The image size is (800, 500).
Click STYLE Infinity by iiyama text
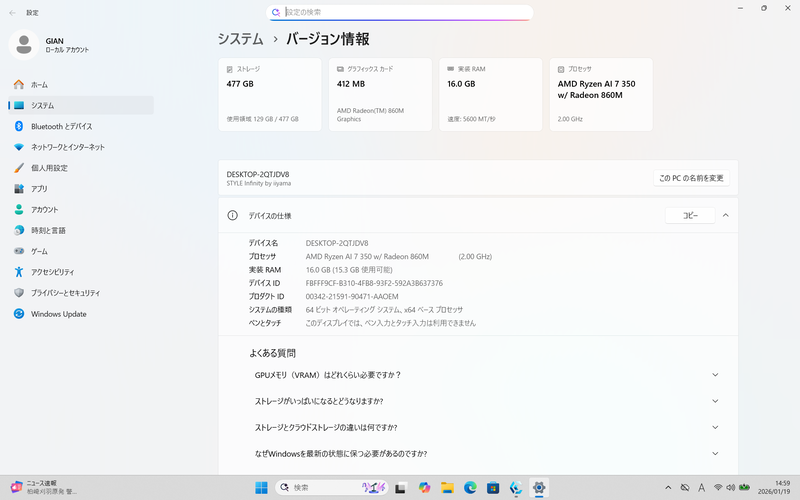[x=259, y=184]
